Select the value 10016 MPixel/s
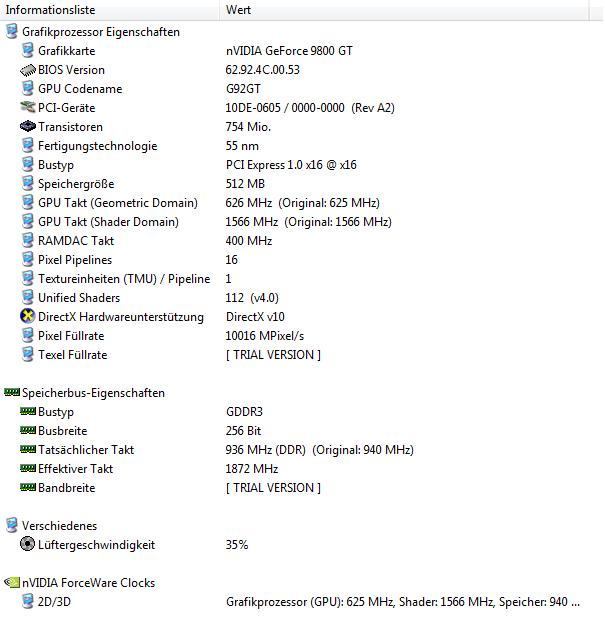This screenshot has height=617, width=605. click(x=265, y=336)
